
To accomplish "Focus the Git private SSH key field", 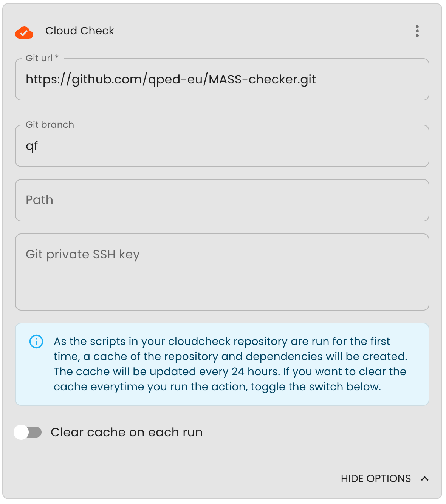I will coord(222,272).
